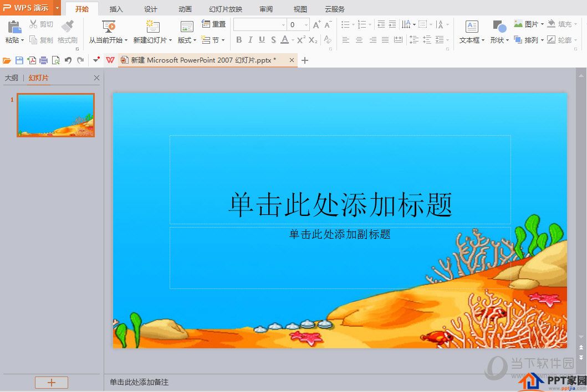The image size is (587, 392).
Task: Click the Copy (复制) button
Action: [41, 40]
